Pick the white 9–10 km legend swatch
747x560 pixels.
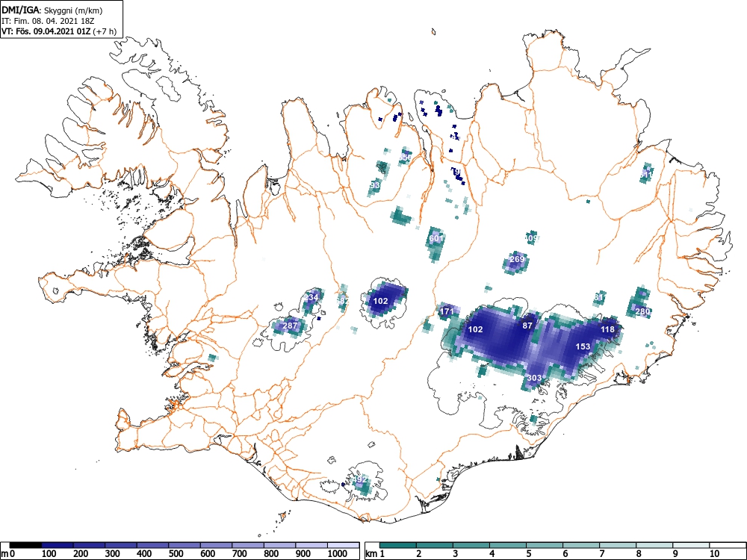pyautogui.click(x=691, y=545)
